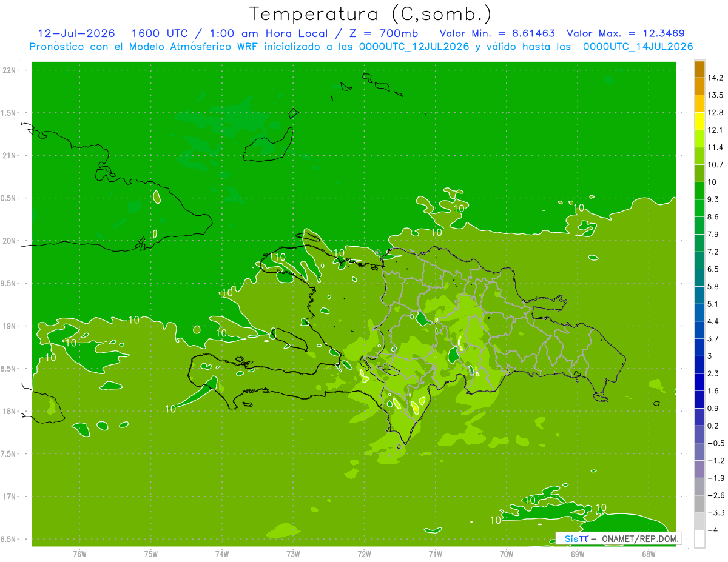The height and width of the screenshot is (562, 728).
Task: Click the 'SisTT - ONAMET/REP.DOM.' credit box
Action: coord(618,538)
